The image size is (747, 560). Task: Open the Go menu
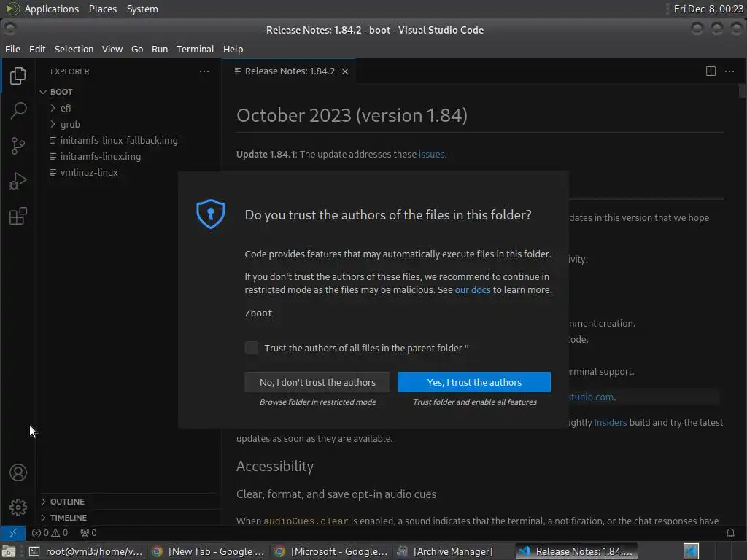point(137,49)
